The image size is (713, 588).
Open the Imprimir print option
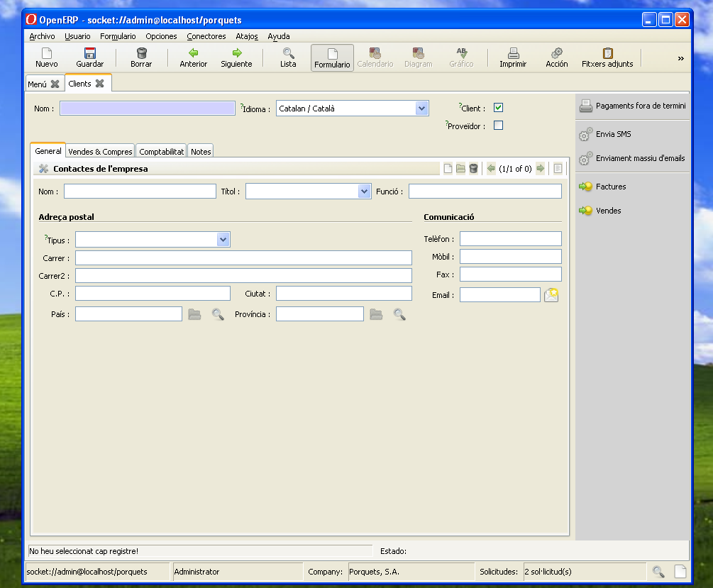[513, 57]
